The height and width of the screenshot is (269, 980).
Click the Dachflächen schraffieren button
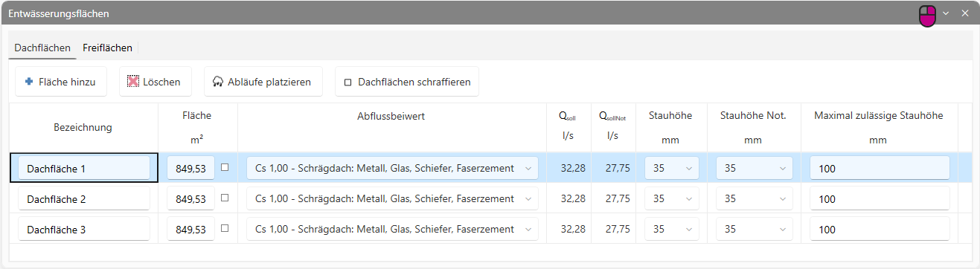point(407,82)
